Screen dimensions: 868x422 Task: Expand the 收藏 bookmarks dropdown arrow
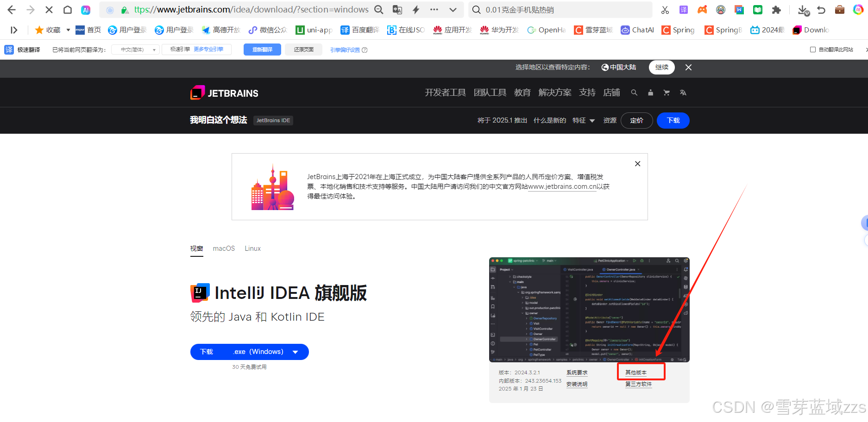[68, 30]
